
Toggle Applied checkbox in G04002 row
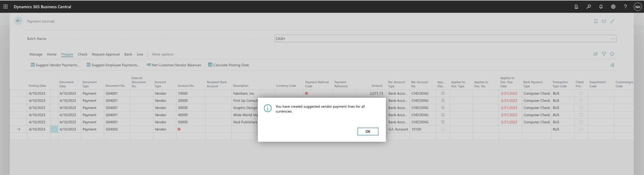[443, 129]
